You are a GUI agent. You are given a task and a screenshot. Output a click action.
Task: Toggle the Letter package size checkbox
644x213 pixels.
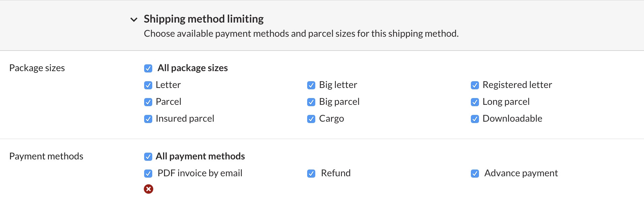click(x=148, y=85)
